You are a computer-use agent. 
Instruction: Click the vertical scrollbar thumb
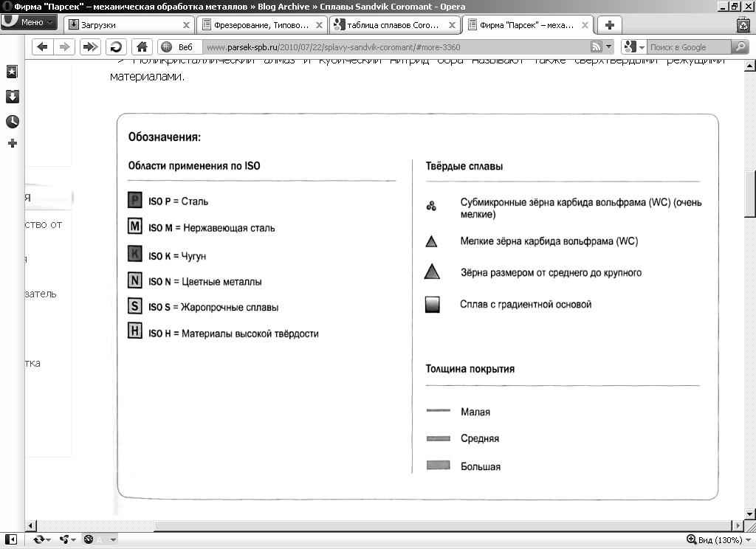[750, 194]
